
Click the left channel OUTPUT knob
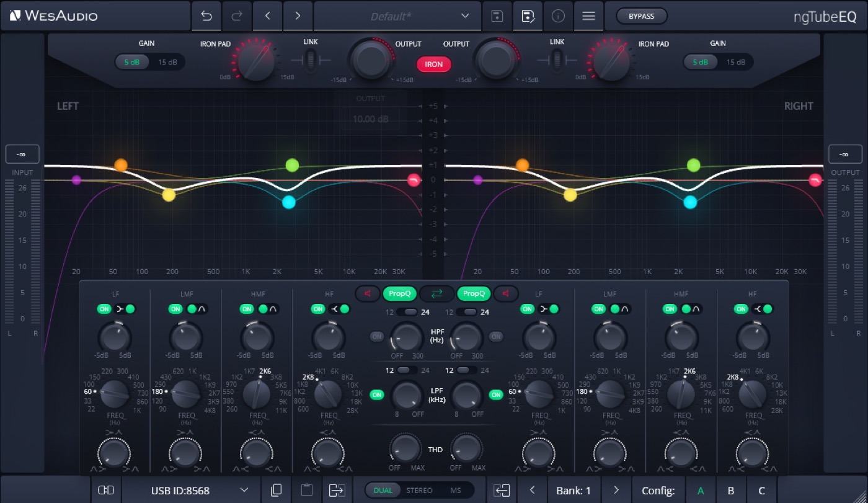(371, 60)
